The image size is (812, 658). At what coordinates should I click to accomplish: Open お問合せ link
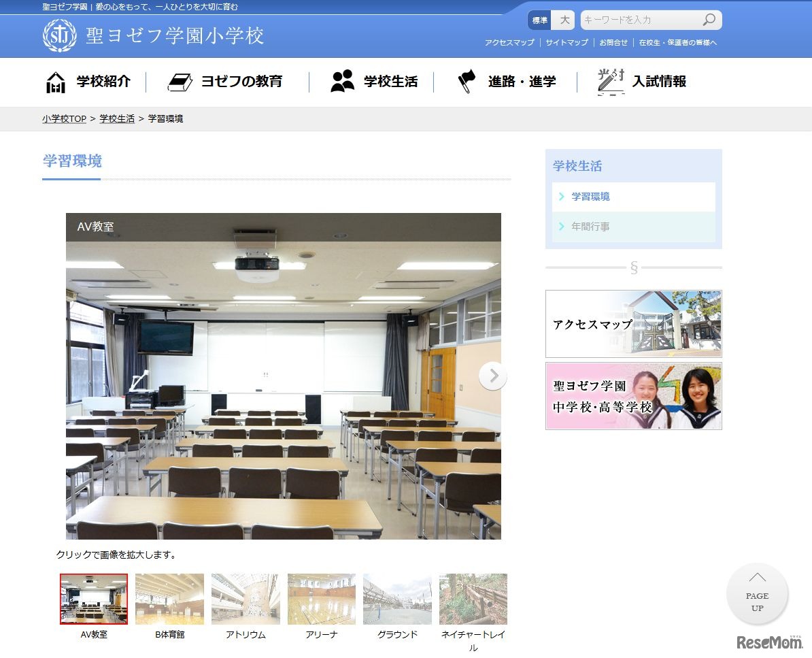613,42
